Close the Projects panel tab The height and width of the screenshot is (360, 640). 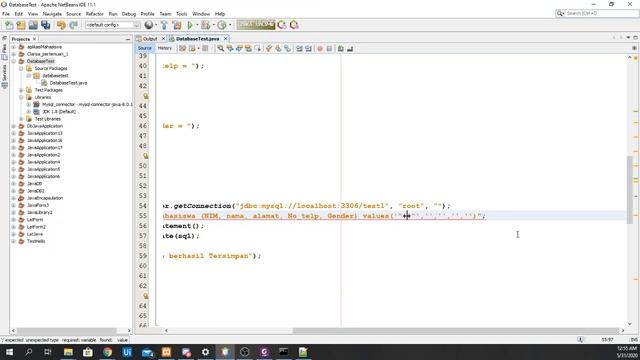tap(34, 39)
